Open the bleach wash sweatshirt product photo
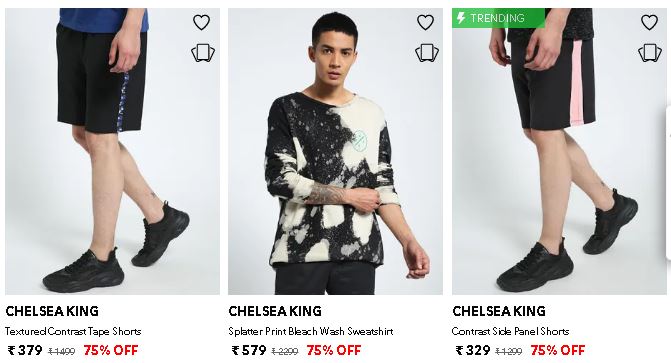This screenshot has height=363, width=671. [336, 152]
